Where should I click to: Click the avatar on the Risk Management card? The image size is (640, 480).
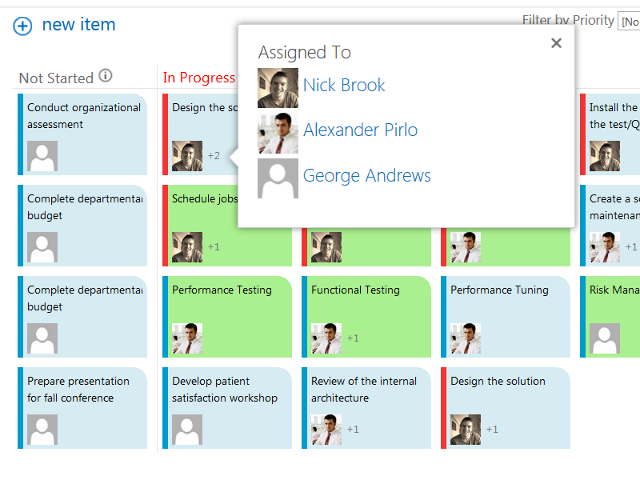(x=605, y=338)
